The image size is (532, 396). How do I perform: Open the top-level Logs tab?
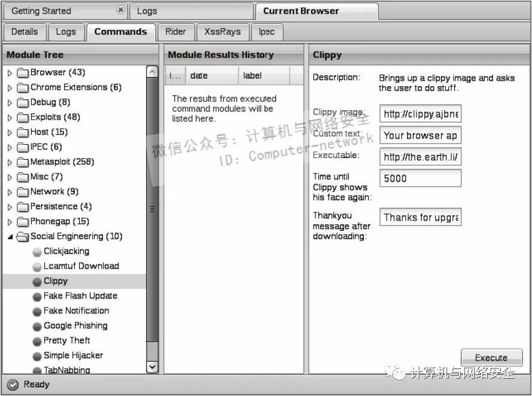point(147,11)
